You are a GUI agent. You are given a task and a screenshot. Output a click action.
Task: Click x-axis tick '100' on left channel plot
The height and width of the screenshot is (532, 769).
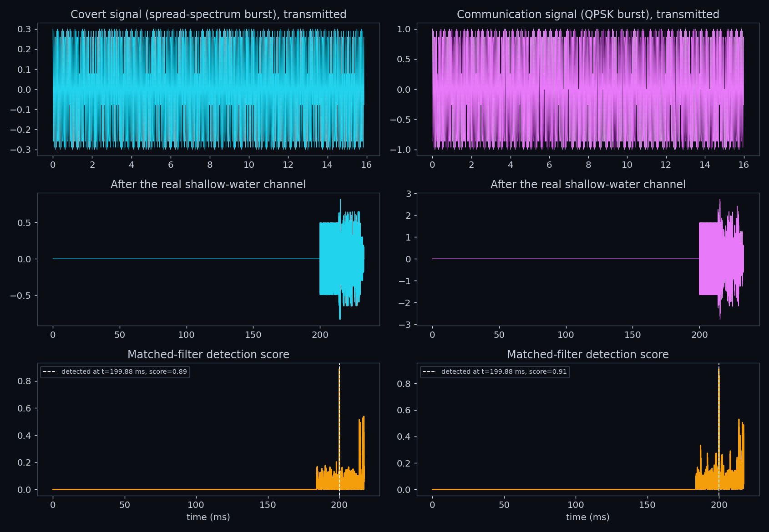tap(186, 335)
